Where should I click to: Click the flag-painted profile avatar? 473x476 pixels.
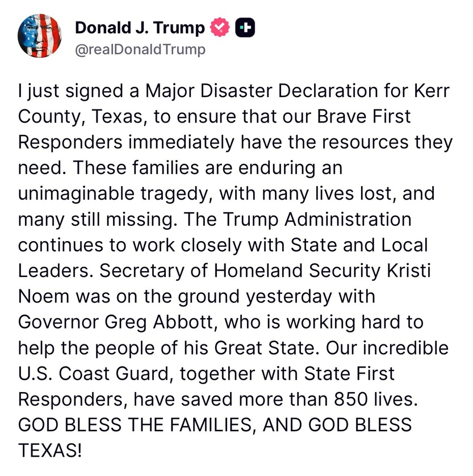40,36
